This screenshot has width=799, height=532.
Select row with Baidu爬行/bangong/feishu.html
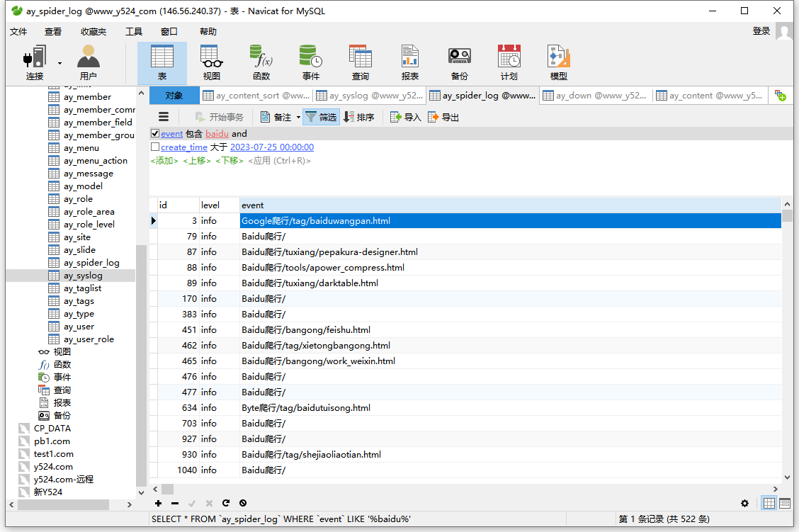(465, 329)
